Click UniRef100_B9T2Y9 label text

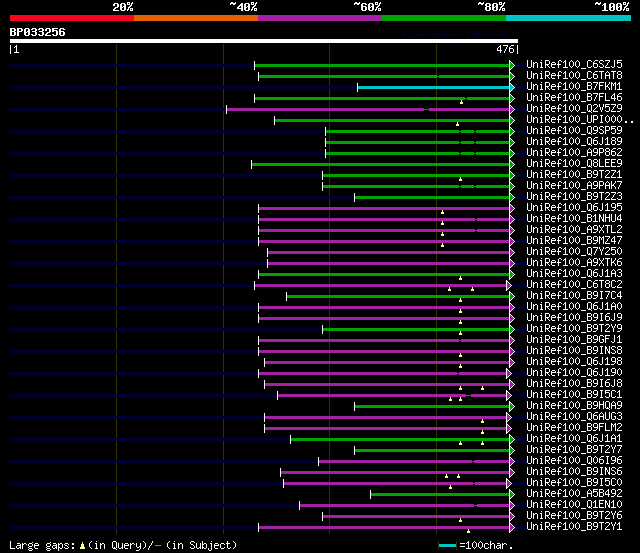click(x=574, y=329)
